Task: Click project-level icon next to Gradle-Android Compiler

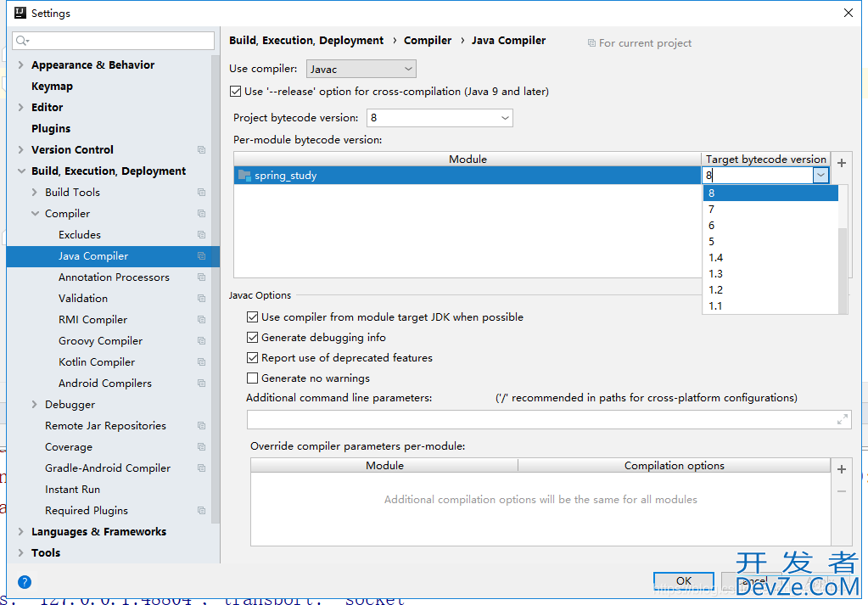Action: pos(201,468)
